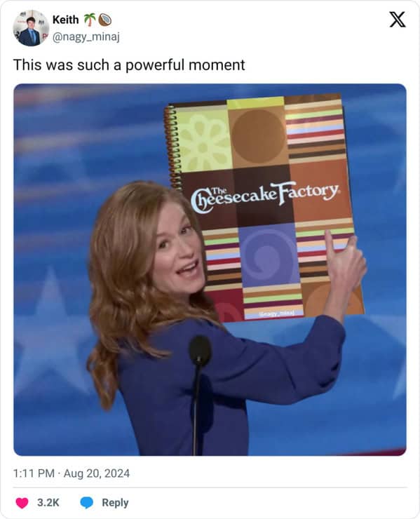Click the purple swirl square on menu
The image size is (420, 519).
pos(268,256)
